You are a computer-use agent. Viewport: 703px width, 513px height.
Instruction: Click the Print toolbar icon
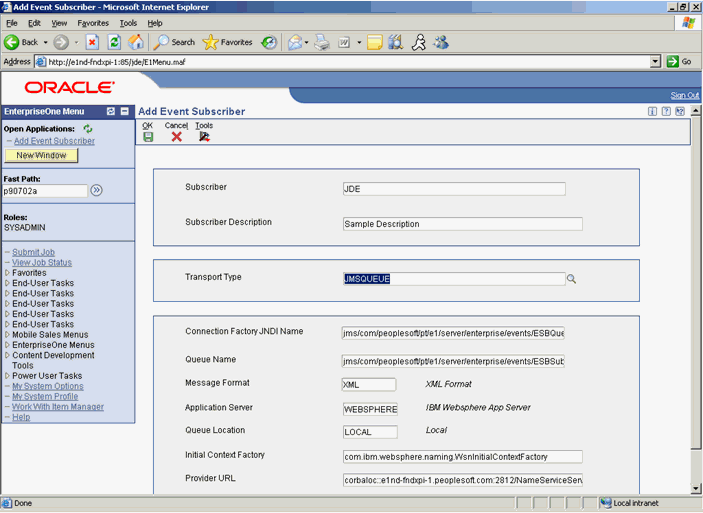[x=322, y=43]
